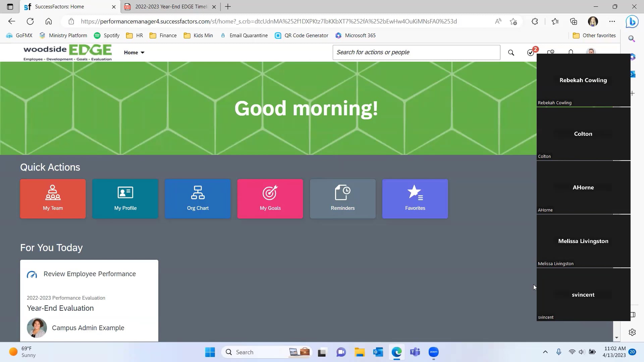Click the Read aloud icon in address bar
This screenshot has width=644, height=362.
(498, 21)
